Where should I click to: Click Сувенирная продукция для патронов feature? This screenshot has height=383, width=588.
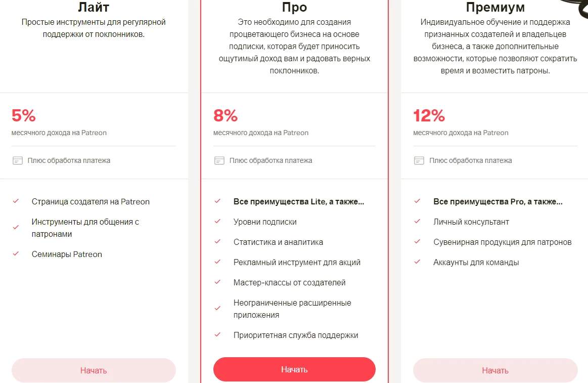pyautogui.click(x=503, y=242)
